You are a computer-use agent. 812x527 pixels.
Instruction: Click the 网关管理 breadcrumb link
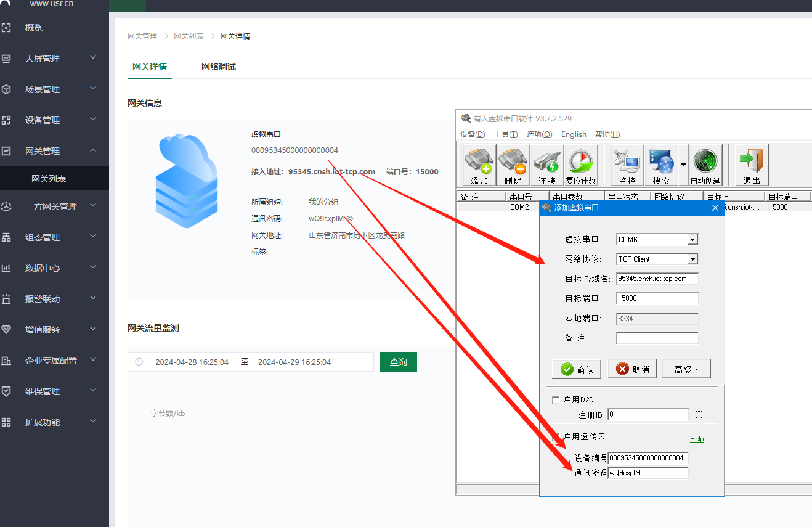coord(142,36)
